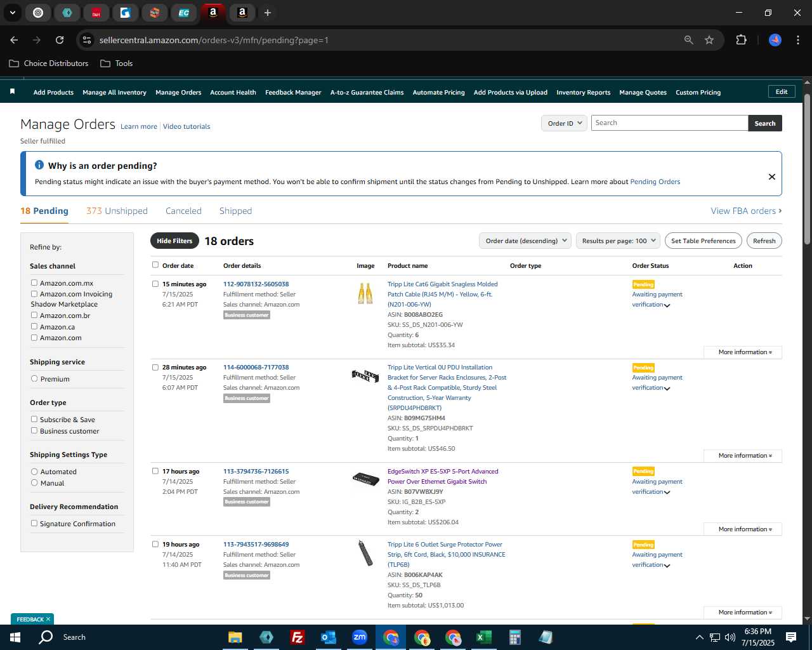Switch to the Canceled orders tab

tap(183, 211)
